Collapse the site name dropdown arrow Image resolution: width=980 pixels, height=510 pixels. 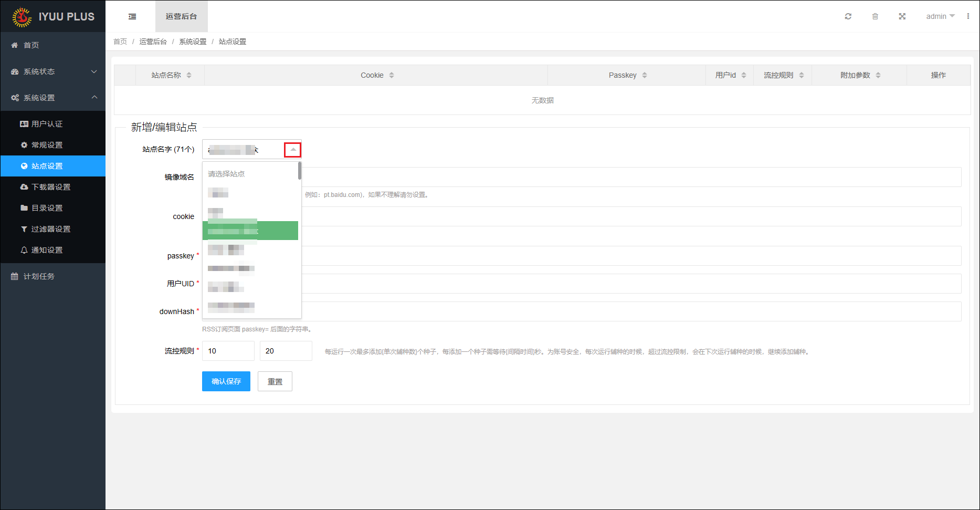(x=293, y=150)
